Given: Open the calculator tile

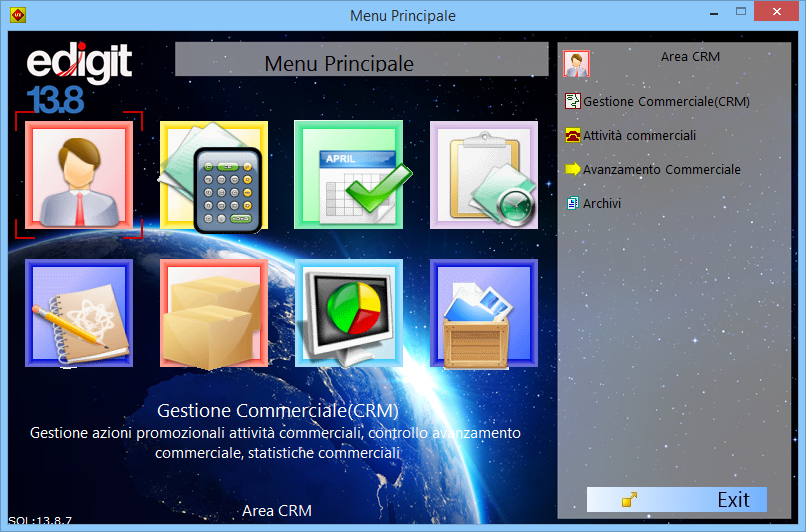Looking at the screenshot, I should pyautogui.click(x=214, y=176).
